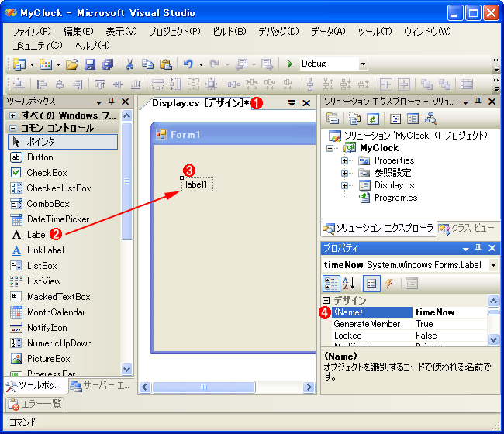Select the label1 control on Form1
This screenshot has height=434, width=504.
(x=197, y=184)
